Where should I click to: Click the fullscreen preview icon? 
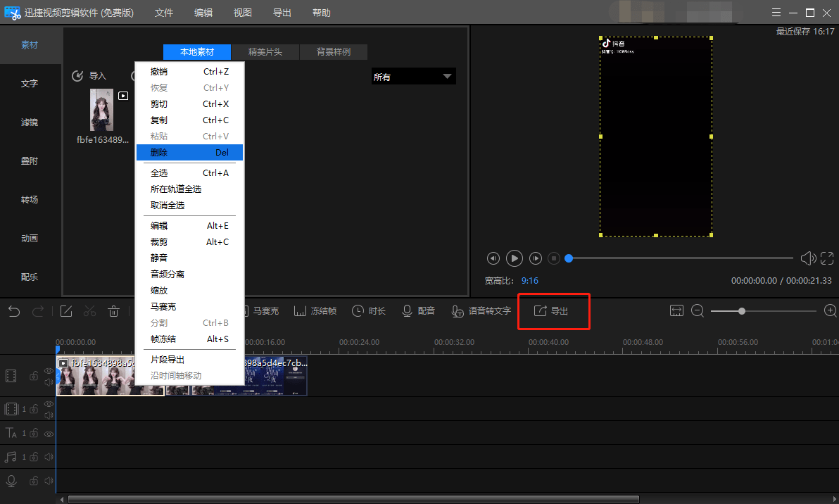coord(827,258)
